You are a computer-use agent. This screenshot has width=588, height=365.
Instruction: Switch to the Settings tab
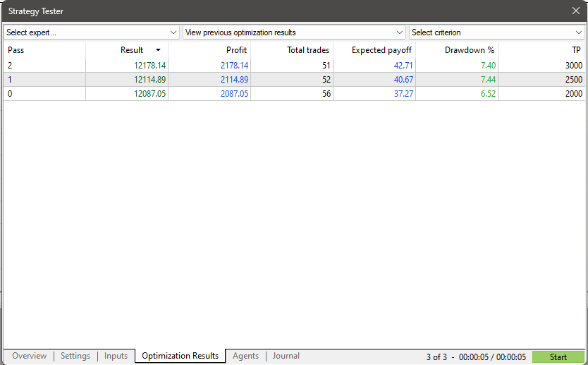point(75,356)
